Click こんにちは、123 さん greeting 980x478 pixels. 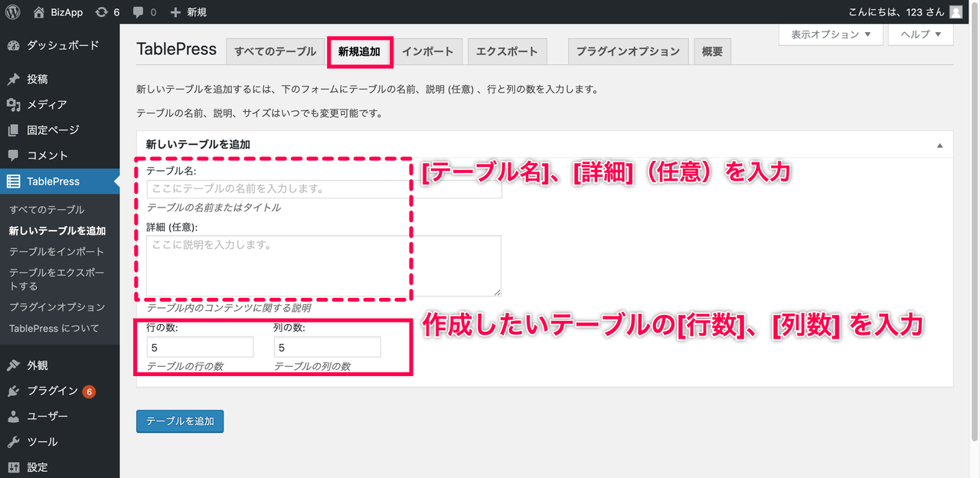point(897,12)
